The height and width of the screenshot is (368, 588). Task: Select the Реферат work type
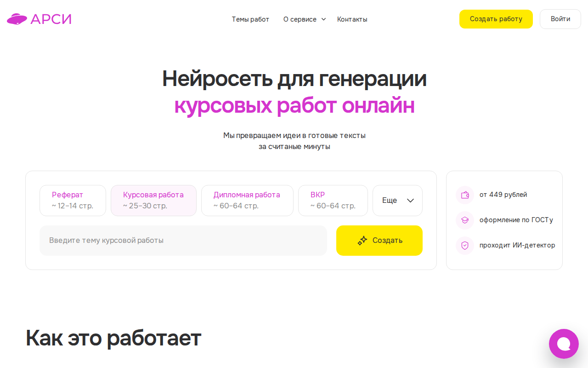(x=73, y=201)
